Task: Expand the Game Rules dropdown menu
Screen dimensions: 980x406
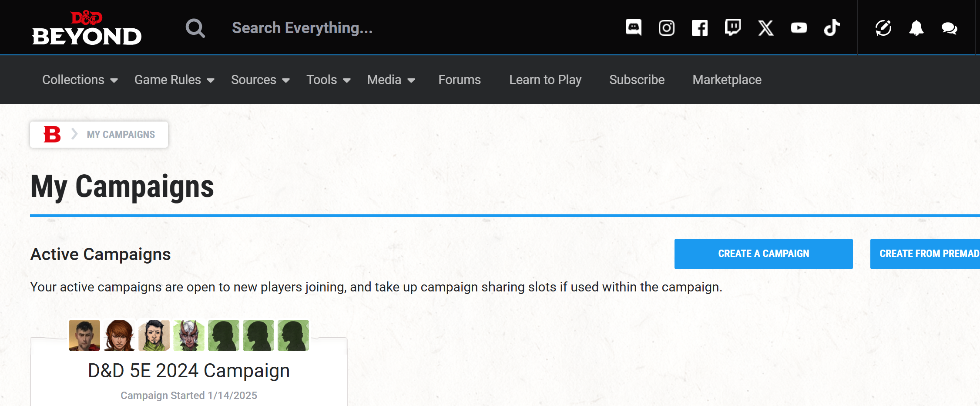Action: point(174,80)
